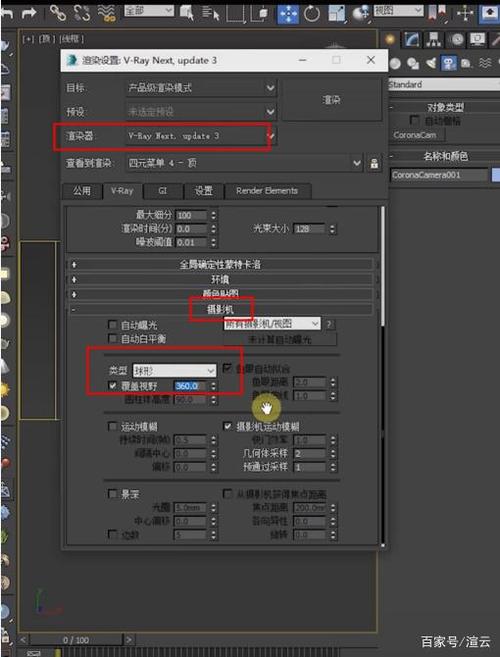
Task: Expand the 环境 rollout
Action: [220, 279]
